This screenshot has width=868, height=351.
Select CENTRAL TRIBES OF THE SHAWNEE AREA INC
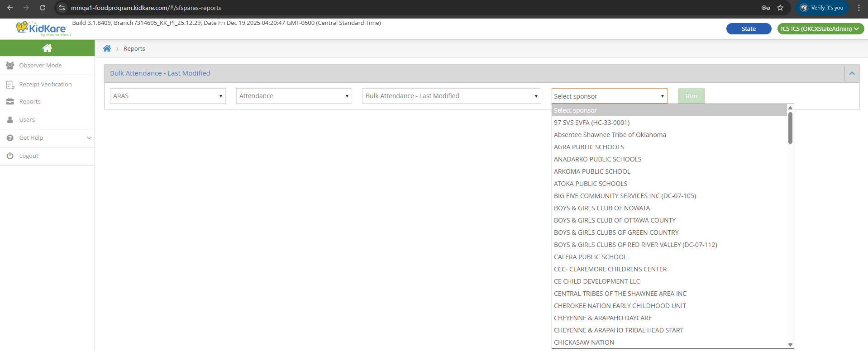669,294
